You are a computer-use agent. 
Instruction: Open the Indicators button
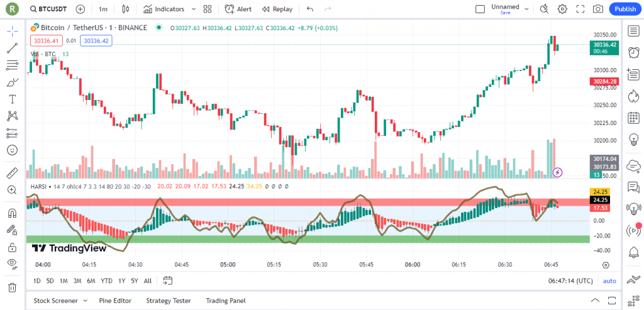(164, 9)
